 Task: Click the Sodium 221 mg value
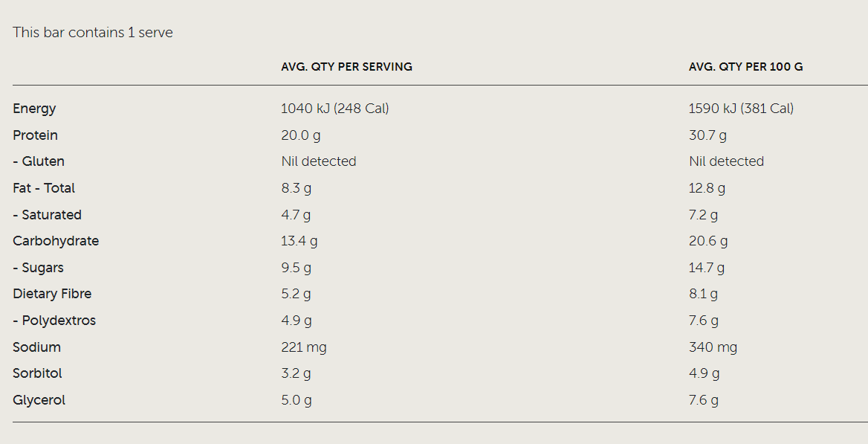[303, 347]
